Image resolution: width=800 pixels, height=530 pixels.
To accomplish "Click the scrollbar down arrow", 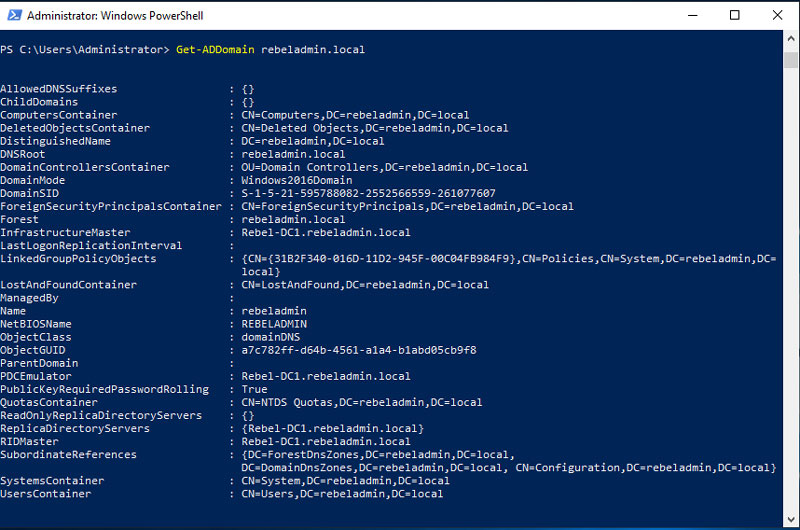I will tap(791, 519).
